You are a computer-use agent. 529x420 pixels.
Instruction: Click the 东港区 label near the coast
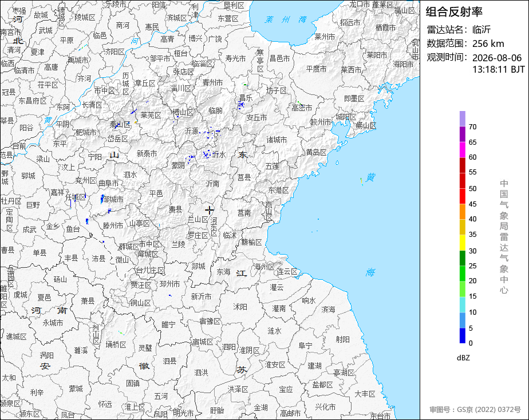coord(278,190)
